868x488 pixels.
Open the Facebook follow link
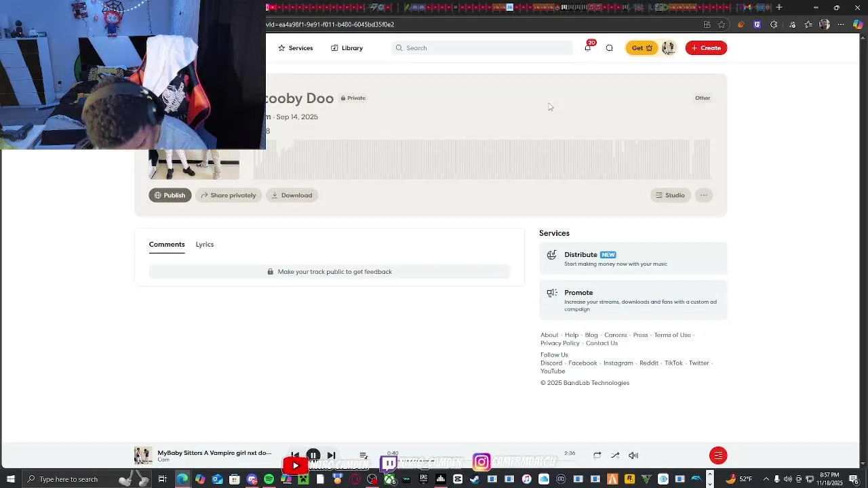pyautogui.click(x=583, y=363)
